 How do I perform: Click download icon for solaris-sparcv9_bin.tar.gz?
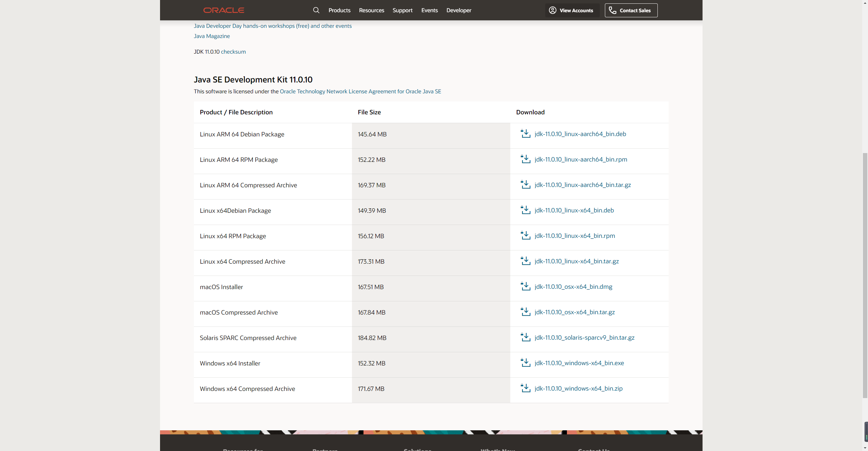tap(526, 337)
